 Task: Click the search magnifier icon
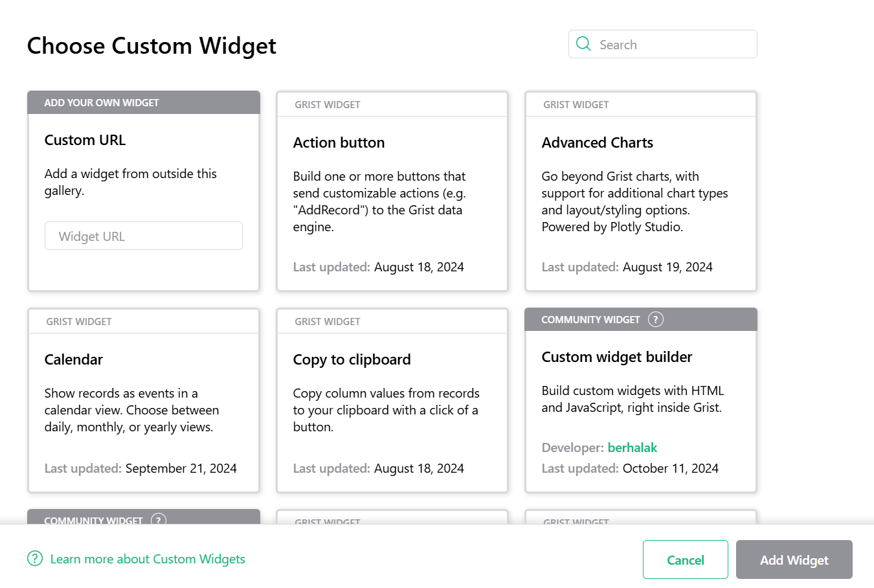pos(583,44)
